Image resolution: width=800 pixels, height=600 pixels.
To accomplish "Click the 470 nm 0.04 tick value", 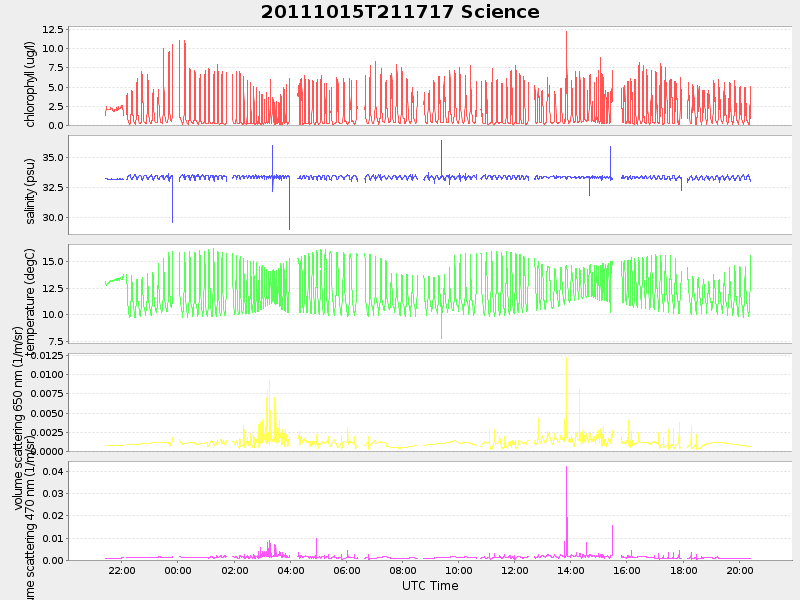I will 54,471.
